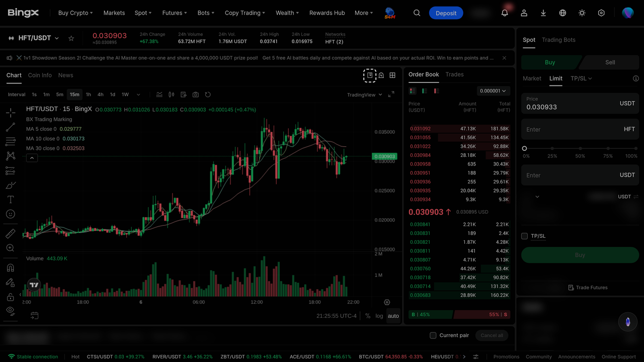Select the Sell tab
This screenshot has width=644, height=362.
click(610, 62)
